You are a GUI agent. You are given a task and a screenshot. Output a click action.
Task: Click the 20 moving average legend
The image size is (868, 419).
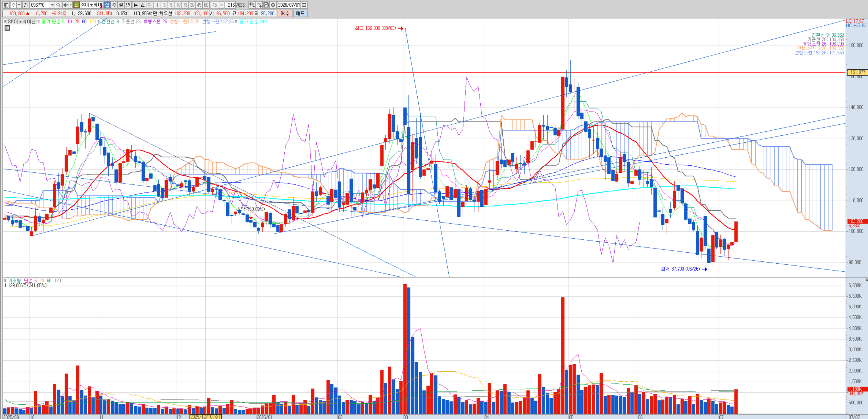77,21
